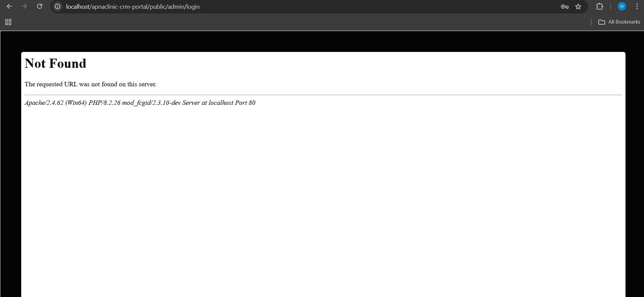Viewport: 644px width, 297px height.
Task: Click the Apache server signature line
Action: (140, 103)
